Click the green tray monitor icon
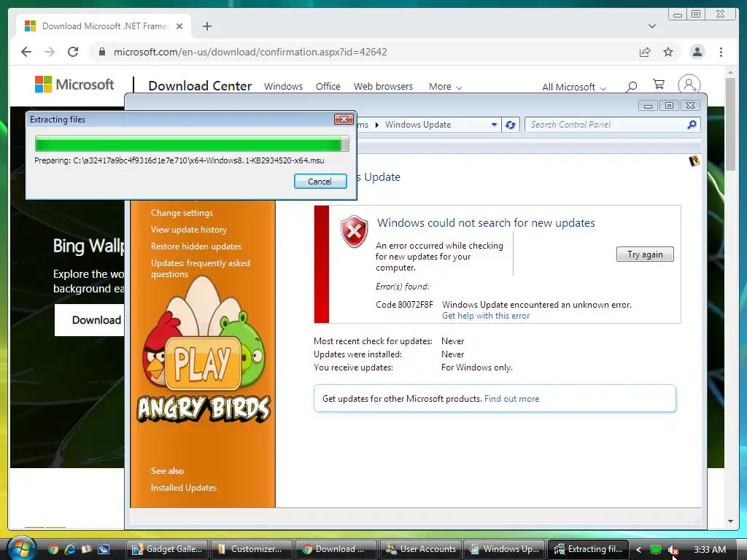 point(656,550)
